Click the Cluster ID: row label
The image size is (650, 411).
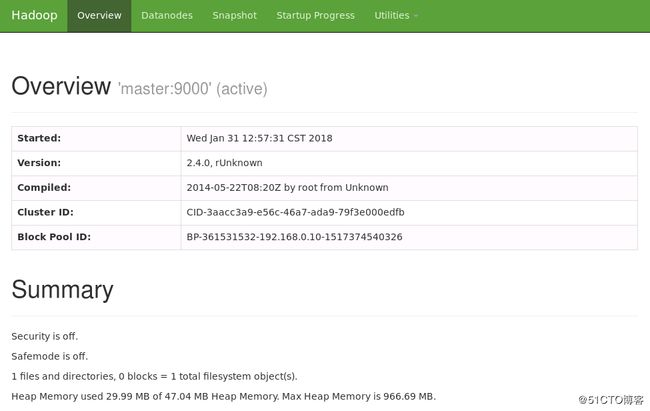pos(45,212)
